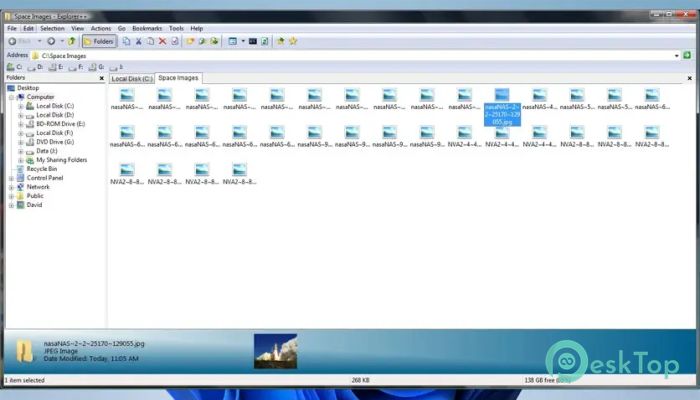The height and width of the screenshot is (400, 700).
Task: Jump to G: in the drives bar
Action: click(96, 67)
